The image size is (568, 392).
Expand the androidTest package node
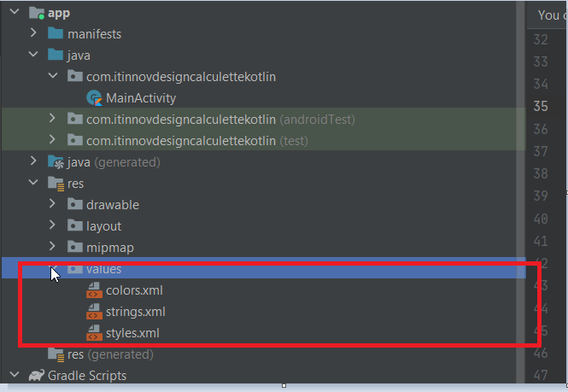tap(52, 118)
